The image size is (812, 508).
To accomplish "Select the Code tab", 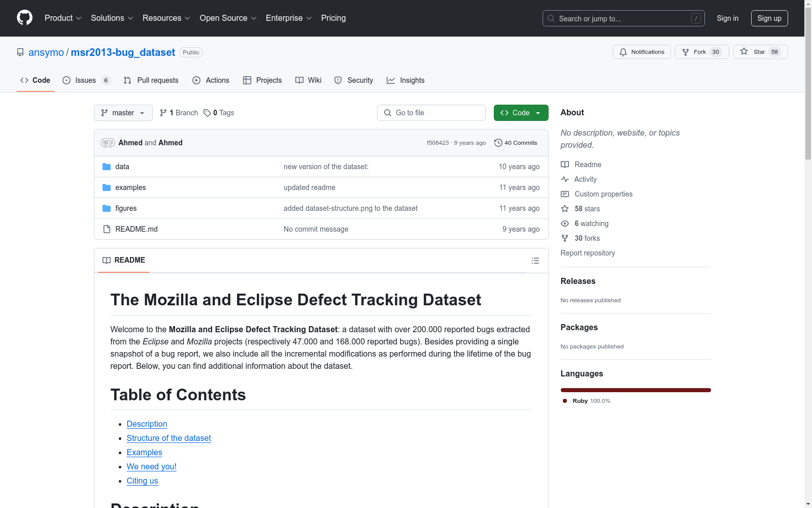I will (x=36, y=80).
